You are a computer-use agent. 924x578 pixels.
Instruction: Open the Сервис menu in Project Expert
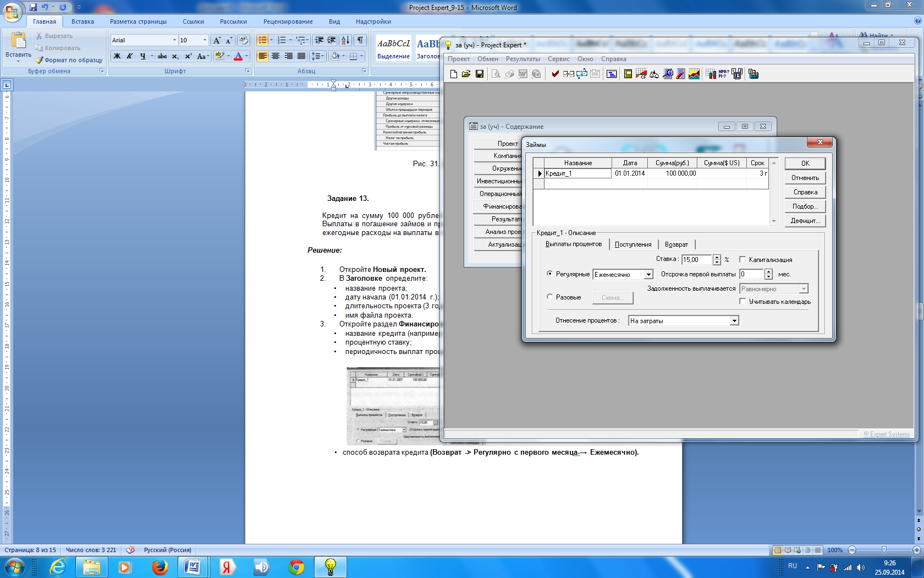(558, 59)
